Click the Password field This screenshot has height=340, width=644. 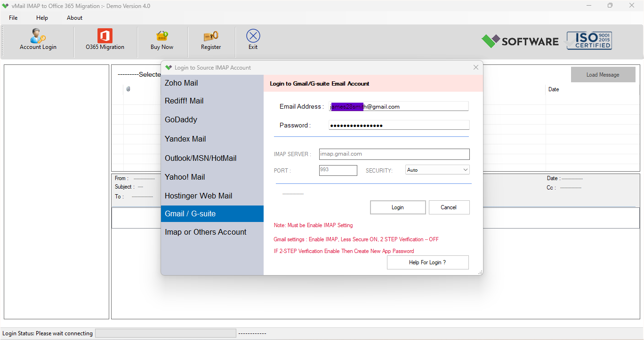tap(399, 125)
